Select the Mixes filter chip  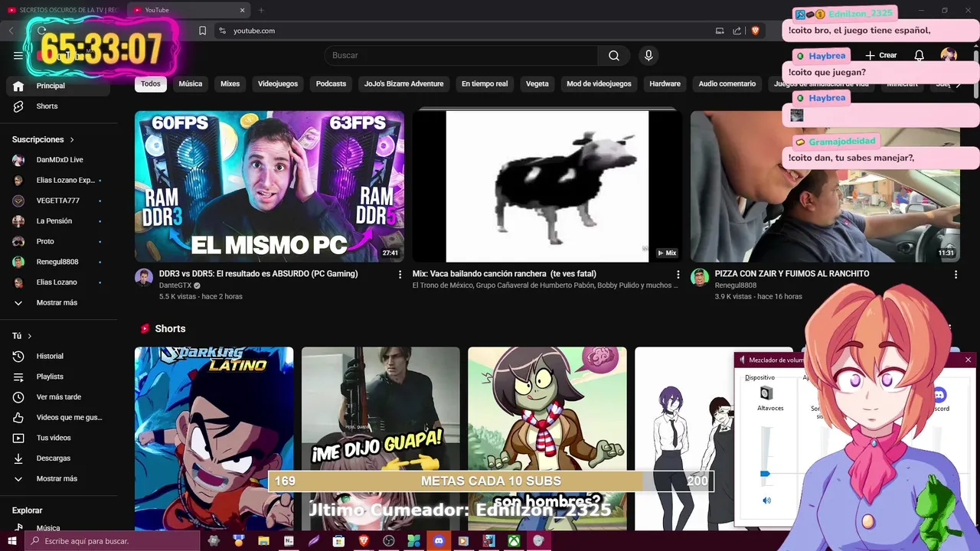tap(230, 84)
